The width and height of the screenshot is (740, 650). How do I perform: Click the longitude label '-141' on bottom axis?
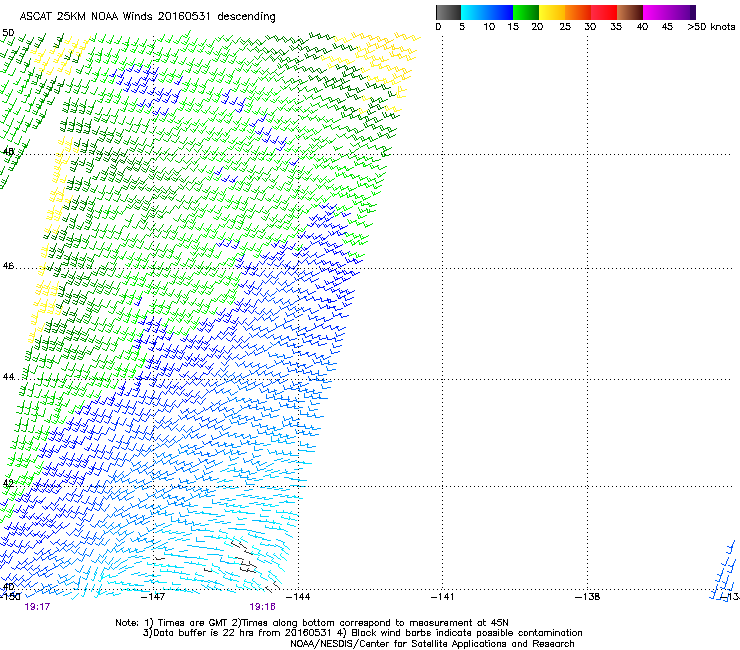point(443,597)
